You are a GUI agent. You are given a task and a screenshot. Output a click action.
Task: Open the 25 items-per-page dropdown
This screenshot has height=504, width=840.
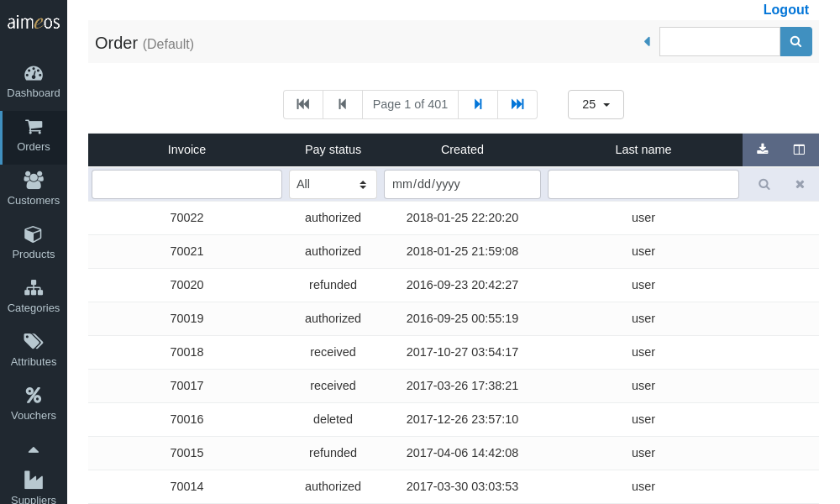click(596, 104)
